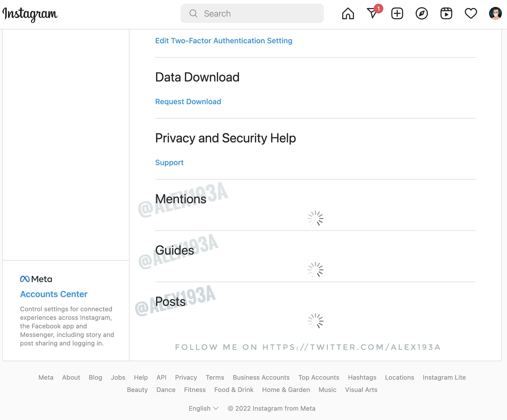Click the Privacy and Security Help heading

pos(225,138)
